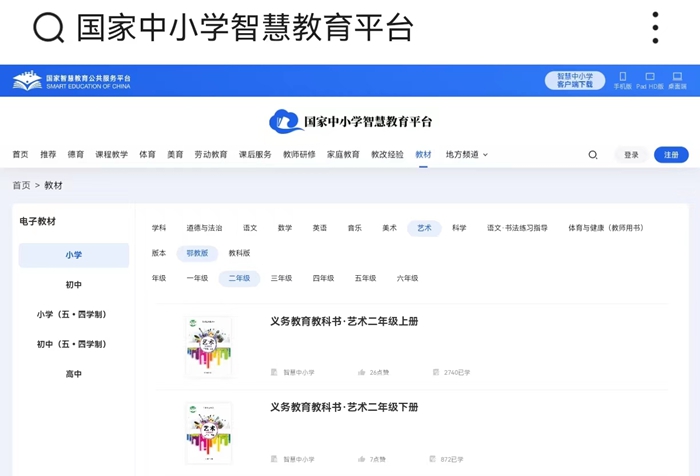700x476 pixels.
Task: Select the 三年级 grade filter
Action: pyautogui.click(x=281, y=279)
